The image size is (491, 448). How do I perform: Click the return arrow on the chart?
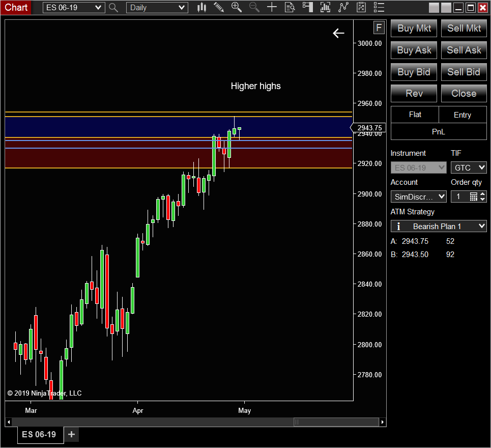(x=338, y=33)
